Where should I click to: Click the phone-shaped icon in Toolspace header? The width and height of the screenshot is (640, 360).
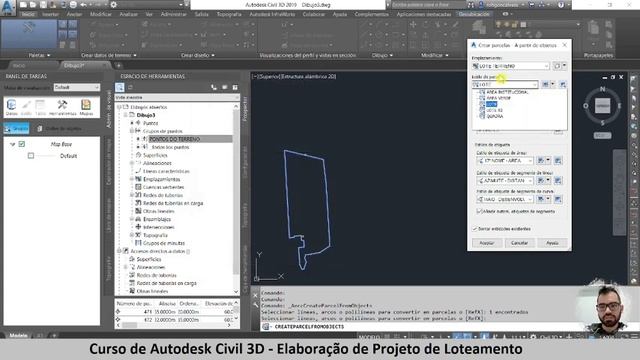[x=214, y=87]
